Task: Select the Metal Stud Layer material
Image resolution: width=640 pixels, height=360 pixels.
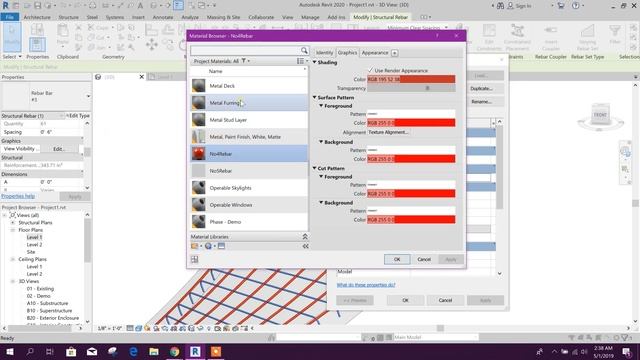Action: click(249, 120)
